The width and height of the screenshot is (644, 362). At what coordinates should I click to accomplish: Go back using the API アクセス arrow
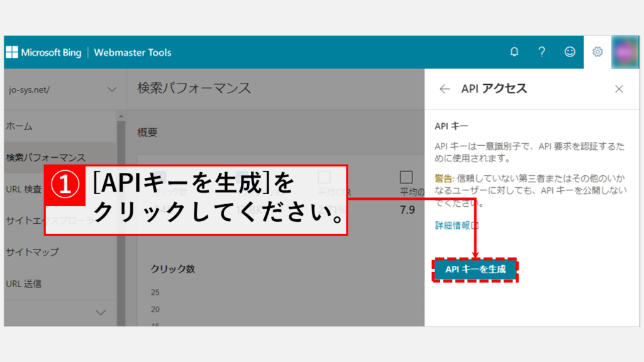coord(445,89)
